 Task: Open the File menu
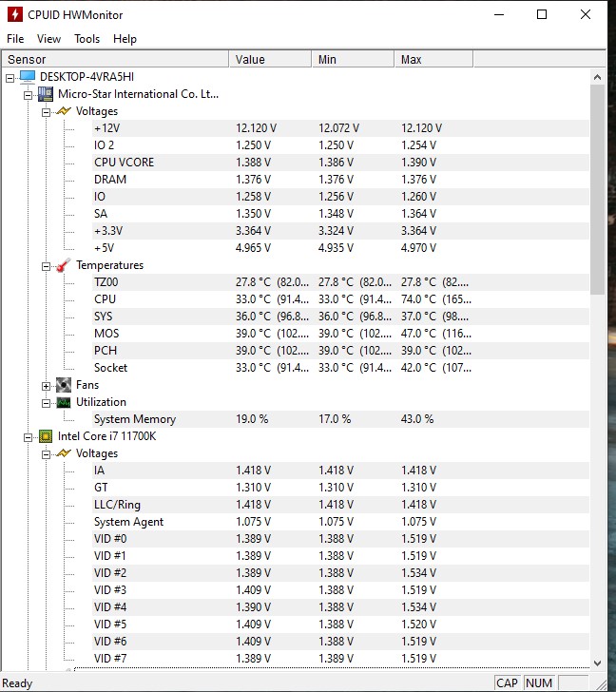coord(15,39)
